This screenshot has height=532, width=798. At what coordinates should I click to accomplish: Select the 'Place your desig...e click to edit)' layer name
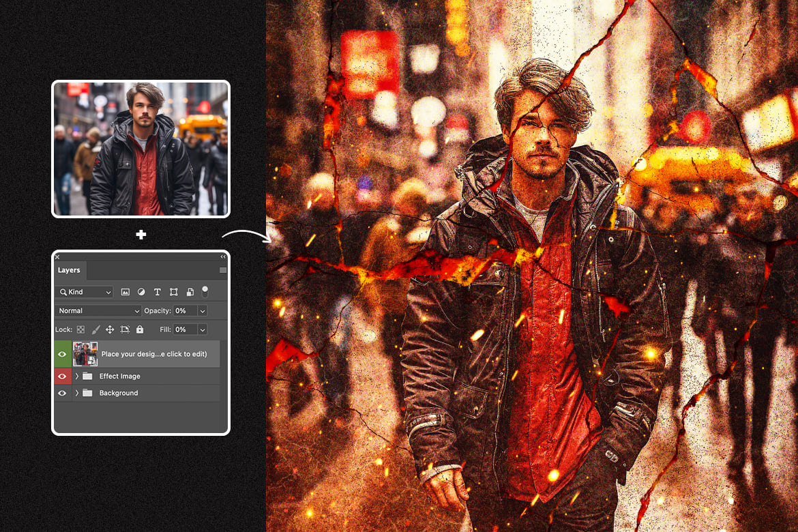point(154,355)
